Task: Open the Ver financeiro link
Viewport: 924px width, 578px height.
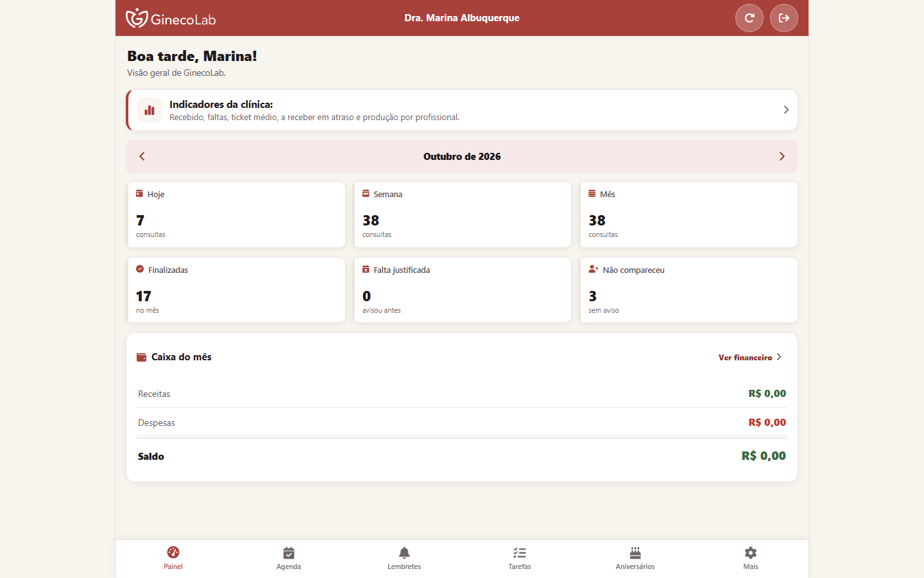Action: point(750,357)
